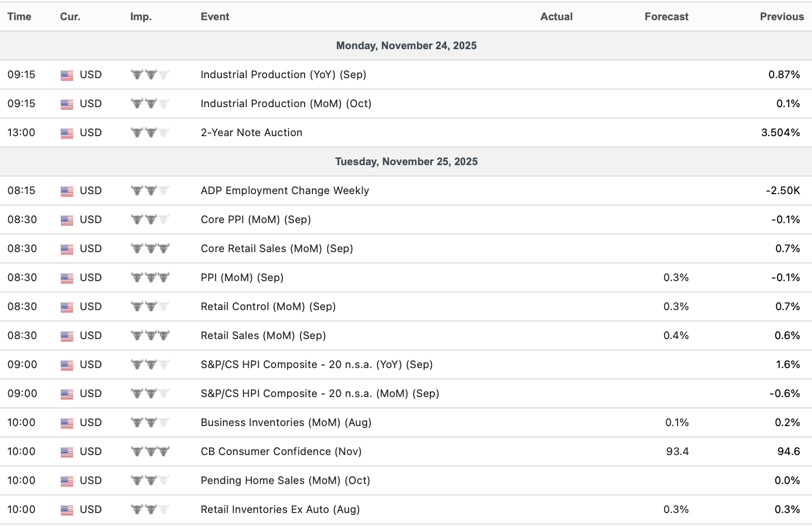The image size is (812, 527).
Task: Click the importance bulls on Retail Sales (MoM) row
Action: pos(150,335)
